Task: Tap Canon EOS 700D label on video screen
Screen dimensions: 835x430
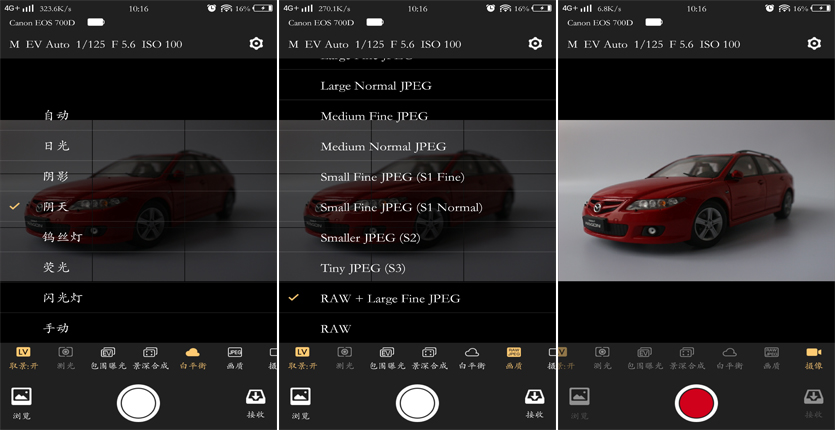Action: 600,22
